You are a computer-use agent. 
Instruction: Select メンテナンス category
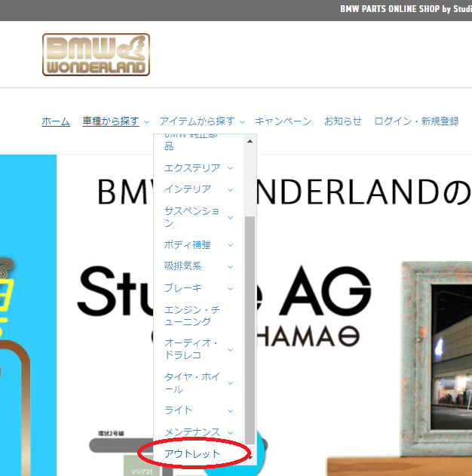(192, 432)
